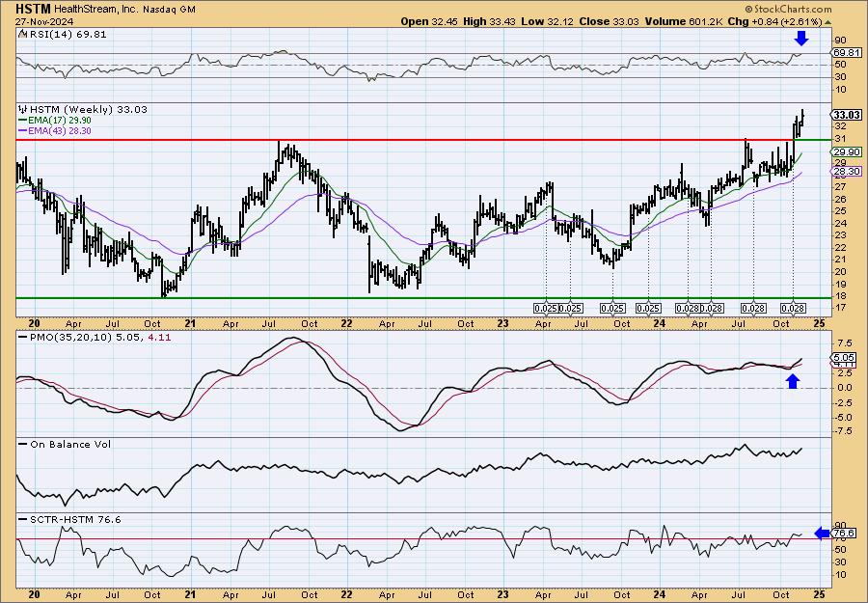Image resolution: width=868 pixels, height=603 pixels.
Task: Click the RSI(14) 69.81 indicator label
Action: tap(67, 34)
